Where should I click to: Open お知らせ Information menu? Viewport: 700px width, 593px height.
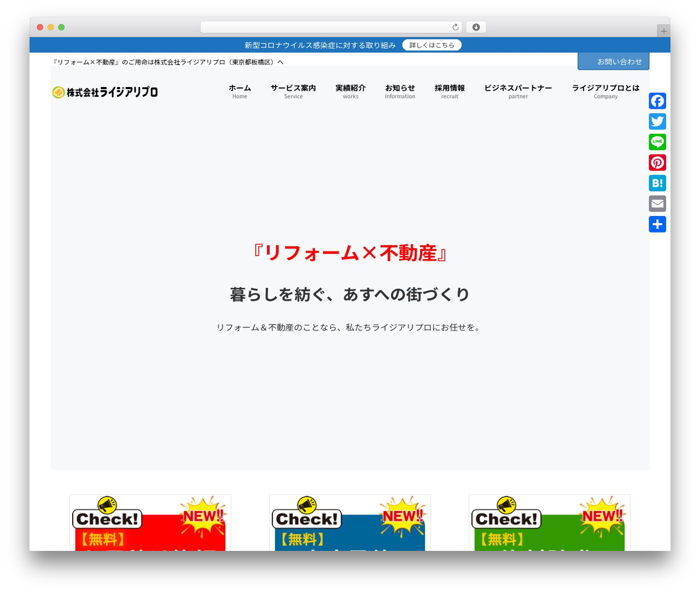click(x=400, y=91)
